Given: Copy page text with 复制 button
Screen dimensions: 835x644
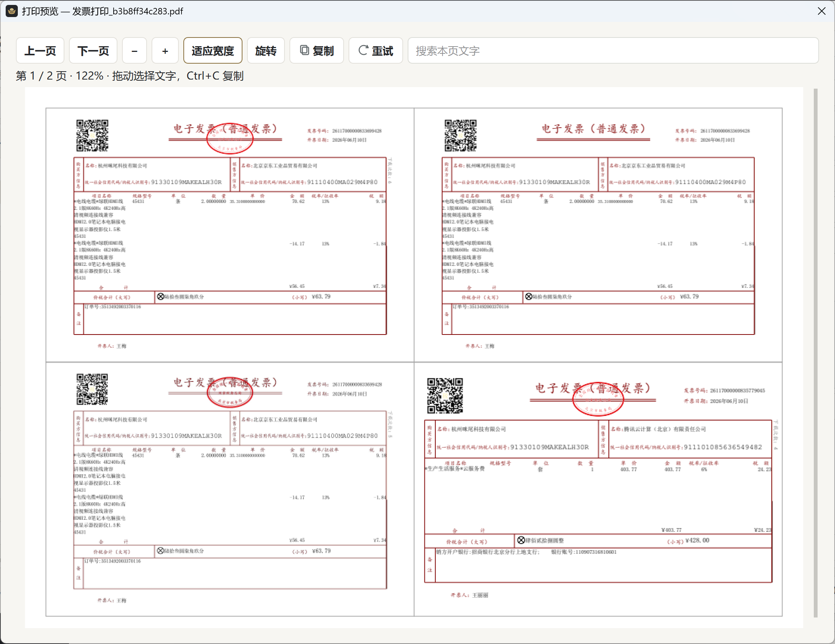Looking at the screenshot, I should pyautogui.click(x=317, y=50).
